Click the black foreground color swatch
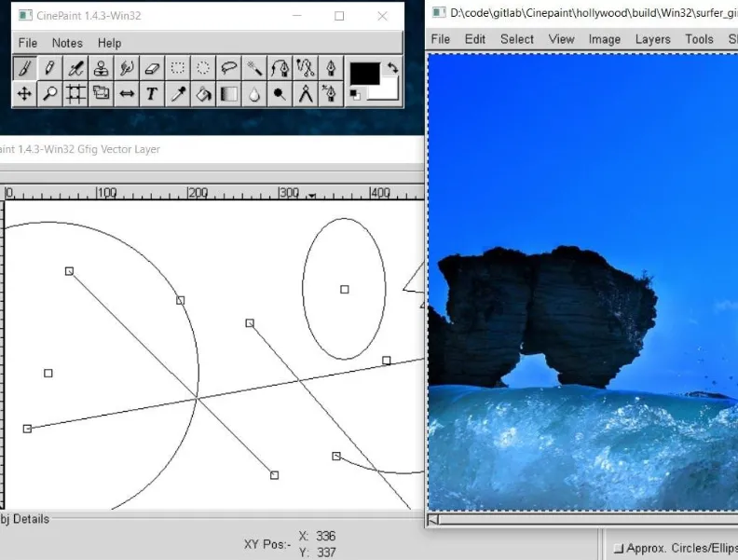The image size is (738, 560). click(x=364, y=74)
